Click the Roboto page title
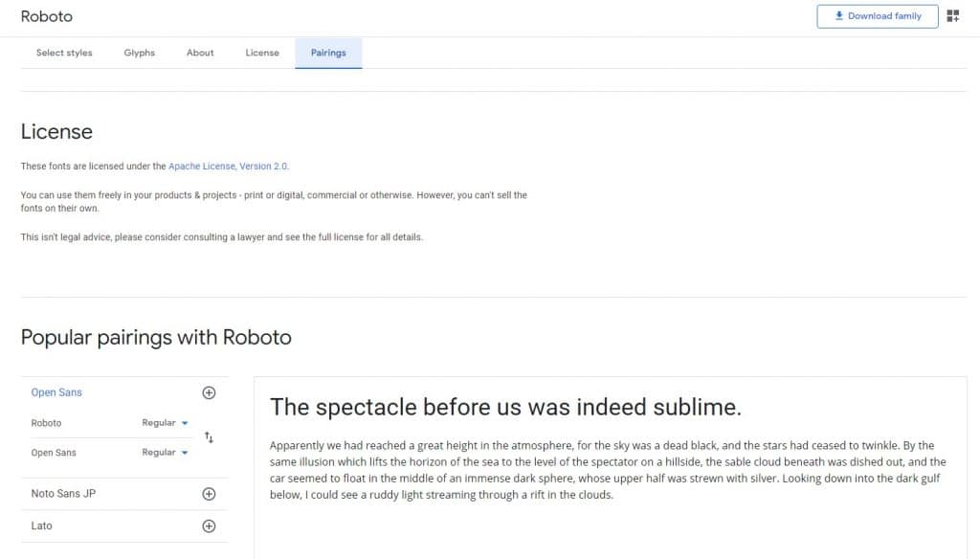Viewport: 980px width, 559px height. (x=47, y=16)
